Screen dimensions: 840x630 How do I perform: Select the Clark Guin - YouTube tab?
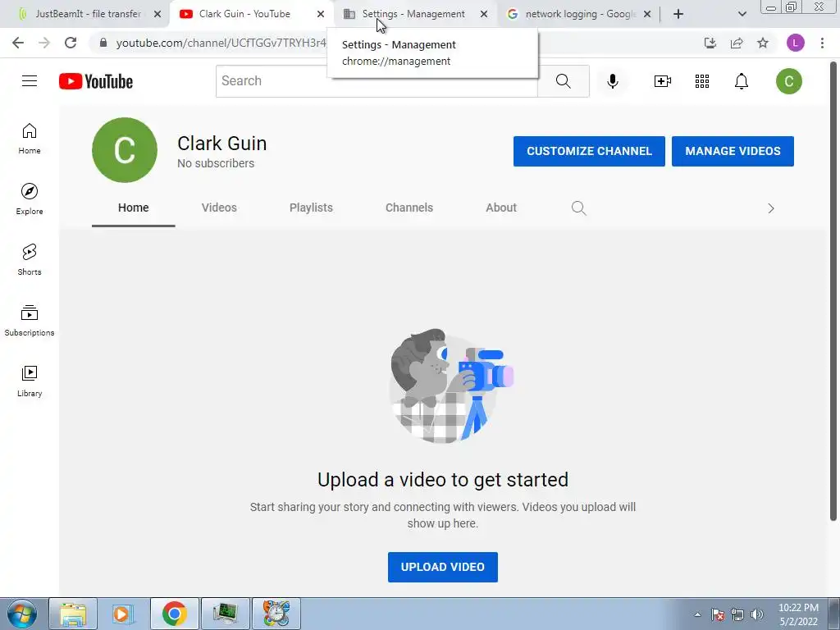[x=244, y=14]
